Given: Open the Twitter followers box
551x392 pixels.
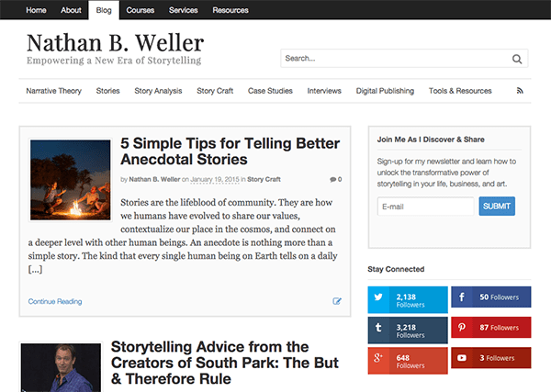Looking at the screenshot, I should [x=408, y=300].
